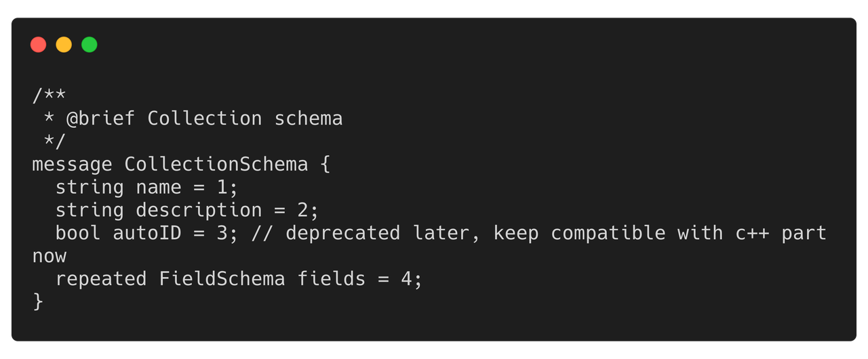
Task: Click the comment opening "/**" line
Action: (50, 96)
